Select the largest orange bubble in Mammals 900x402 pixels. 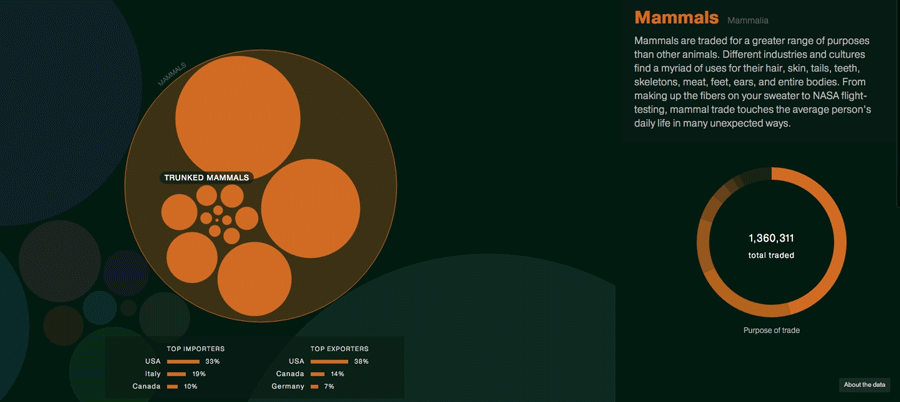click(238, 118)
